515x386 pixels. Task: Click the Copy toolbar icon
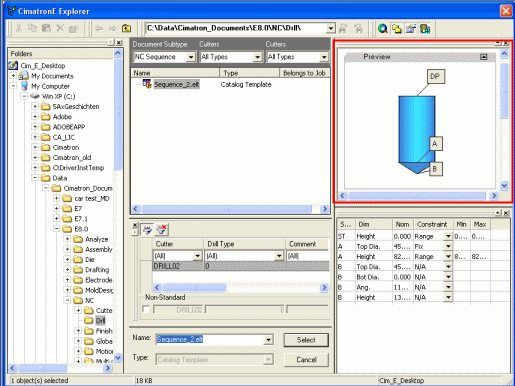[x=32, y=28]
